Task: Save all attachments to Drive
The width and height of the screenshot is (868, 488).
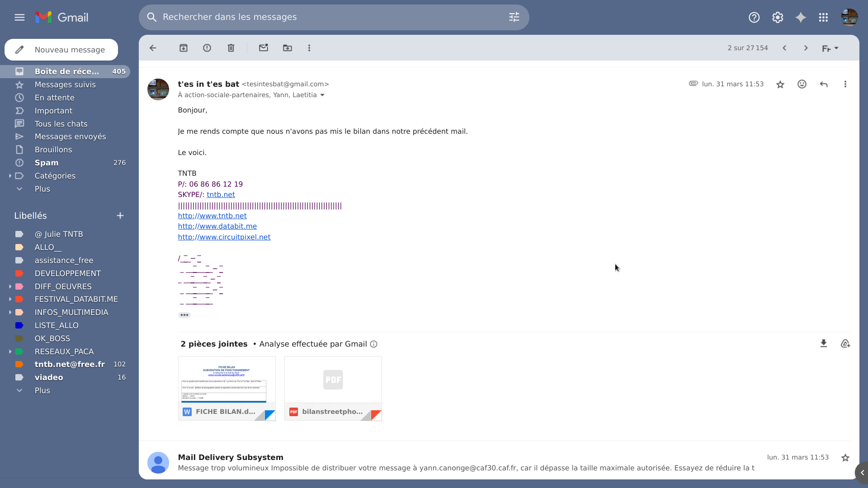Action: (x=845, y=344)
